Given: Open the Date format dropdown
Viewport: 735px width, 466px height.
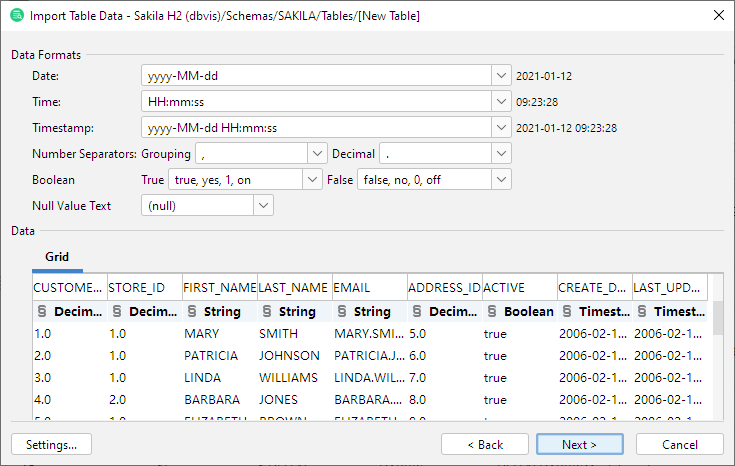Looking at the screenshot, I should coord(501,76).
